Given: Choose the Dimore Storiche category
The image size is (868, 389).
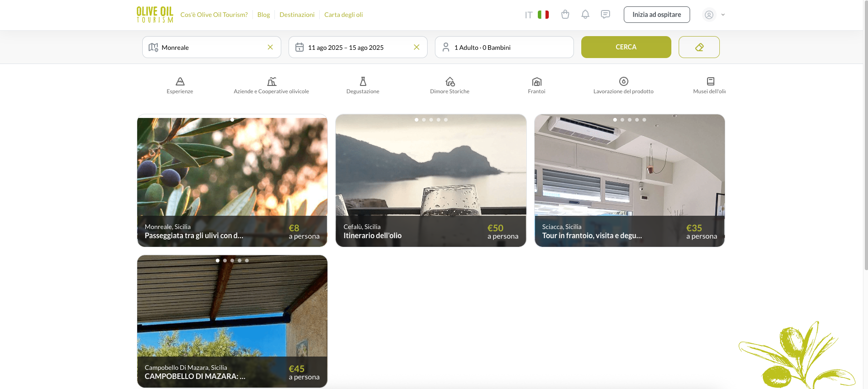Looking at the screenshot, I should coord(450,85).
